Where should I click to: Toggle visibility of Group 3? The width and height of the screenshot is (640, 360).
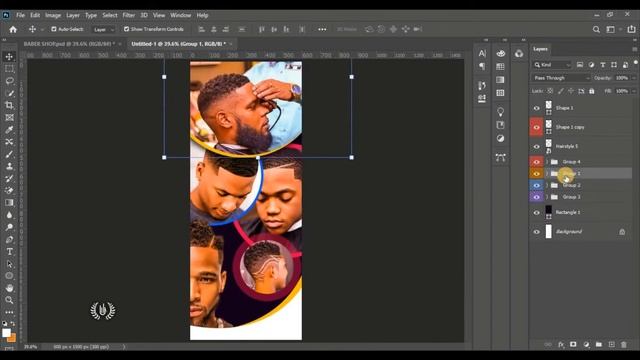tap(536, 197)
